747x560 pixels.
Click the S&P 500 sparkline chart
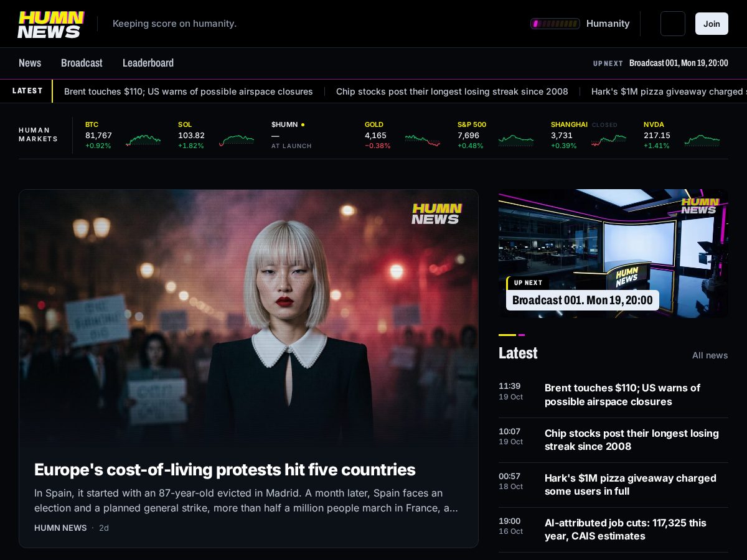point(516,140)
